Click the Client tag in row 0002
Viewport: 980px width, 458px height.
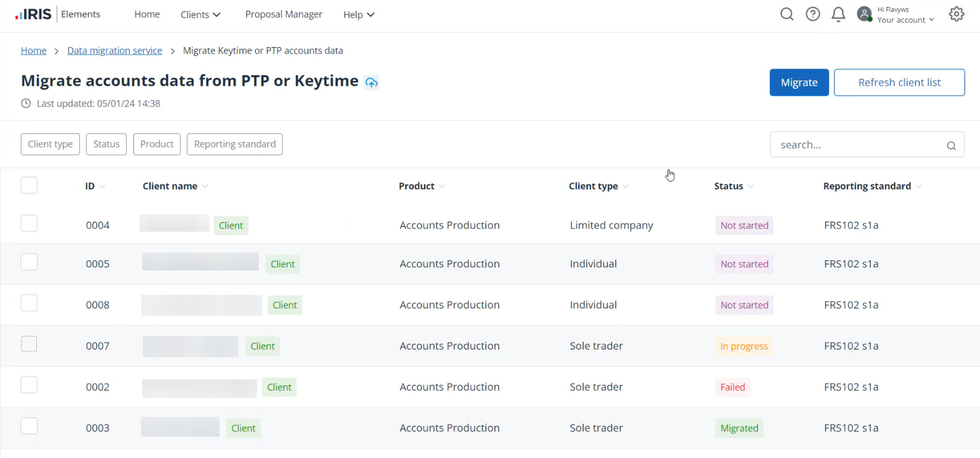click(x=279, y=388)
